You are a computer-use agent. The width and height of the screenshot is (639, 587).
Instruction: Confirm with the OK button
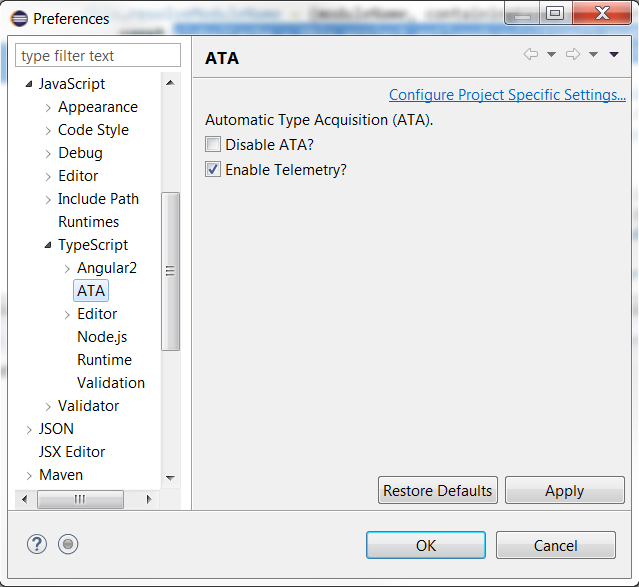[426, 545]
